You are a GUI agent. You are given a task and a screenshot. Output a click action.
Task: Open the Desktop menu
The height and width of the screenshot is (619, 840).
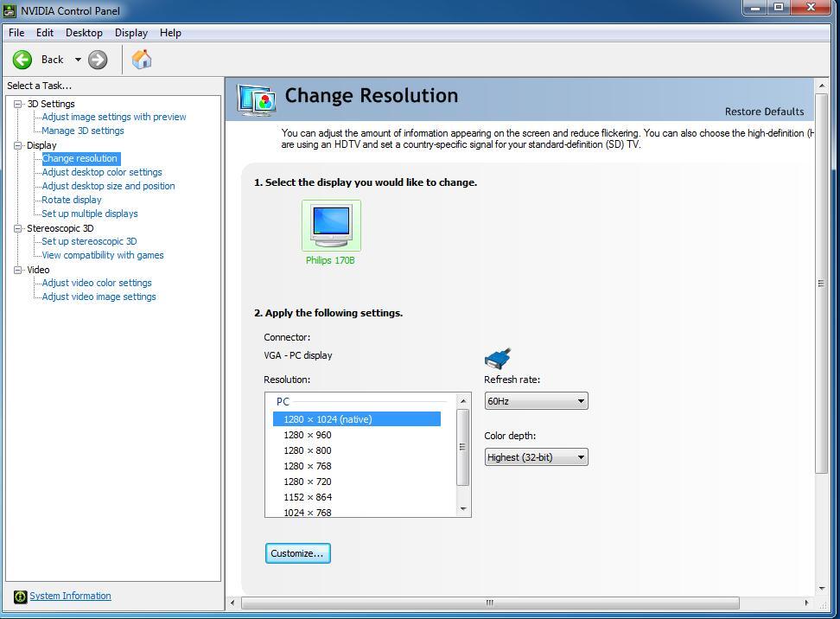coord(84,33)
